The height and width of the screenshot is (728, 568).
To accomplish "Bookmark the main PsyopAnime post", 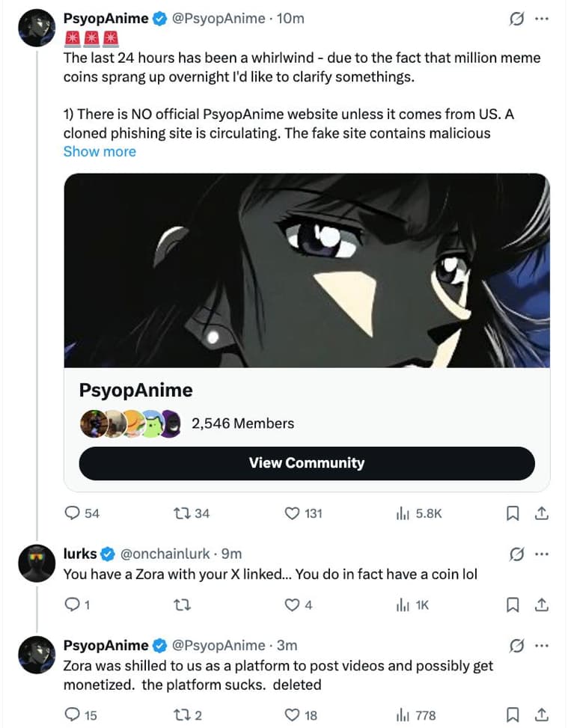I will click(x=513, y=513).
